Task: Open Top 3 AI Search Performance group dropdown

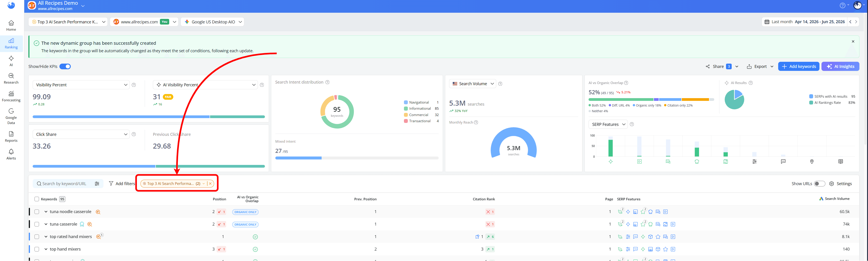Action: click(x=68, y=22)
